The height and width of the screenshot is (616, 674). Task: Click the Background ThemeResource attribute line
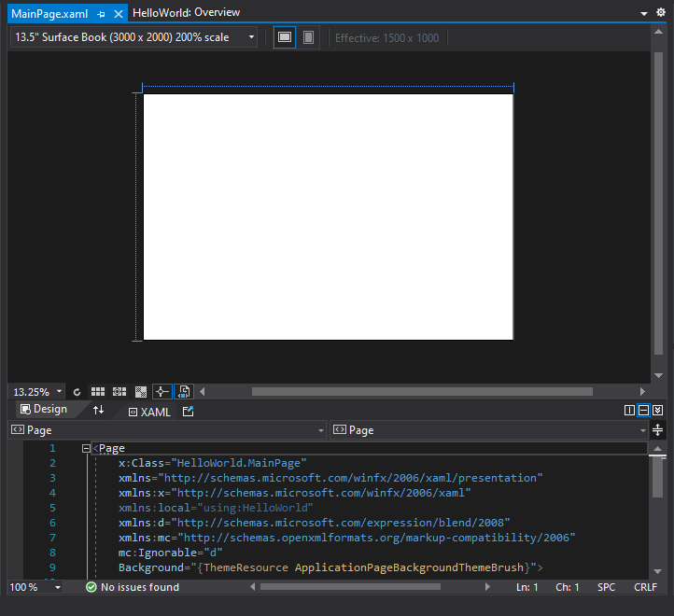(330, 567)
